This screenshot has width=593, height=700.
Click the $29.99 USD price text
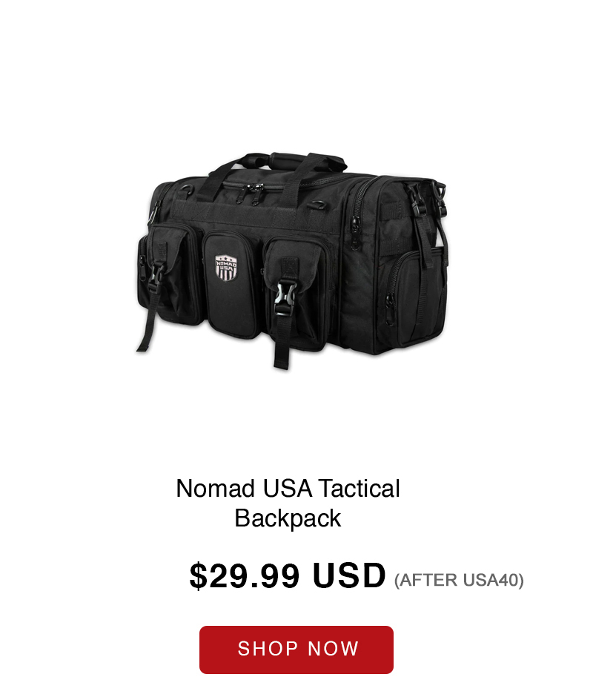(x=288, y=576)
